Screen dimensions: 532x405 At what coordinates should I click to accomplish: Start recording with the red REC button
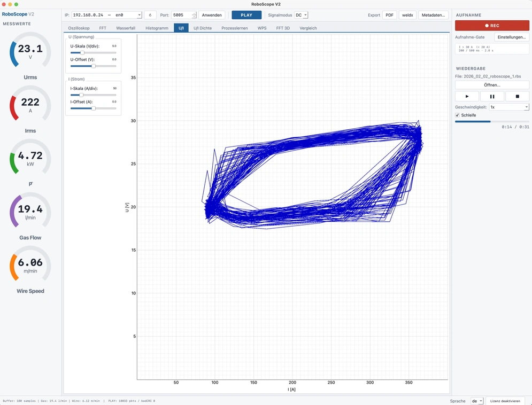[492, 26]
